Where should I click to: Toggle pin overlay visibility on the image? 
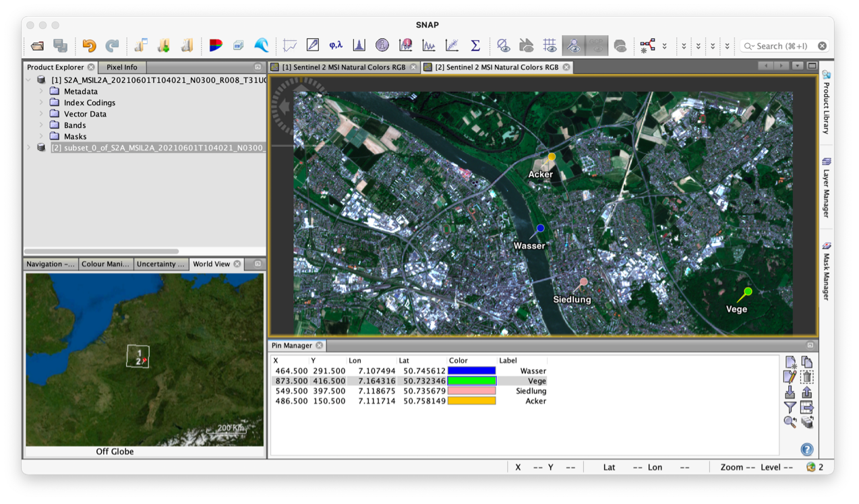click(x=574, y=45)
